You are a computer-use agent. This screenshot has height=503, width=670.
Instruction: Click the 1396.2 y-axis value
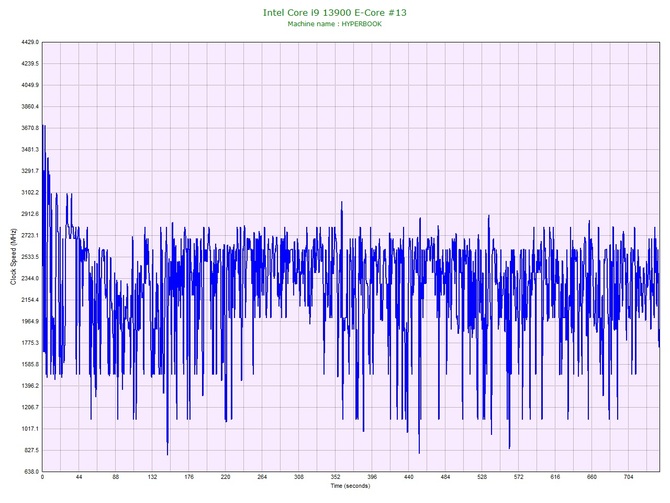30,385
